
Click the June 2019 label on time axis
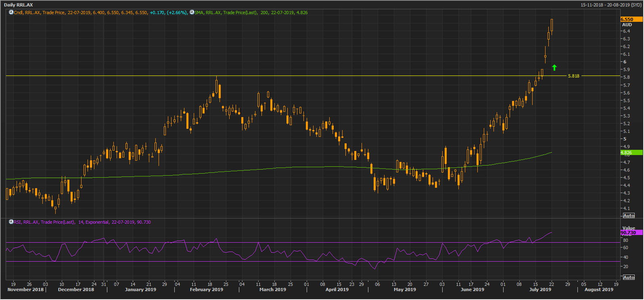(x=472, y=290)
